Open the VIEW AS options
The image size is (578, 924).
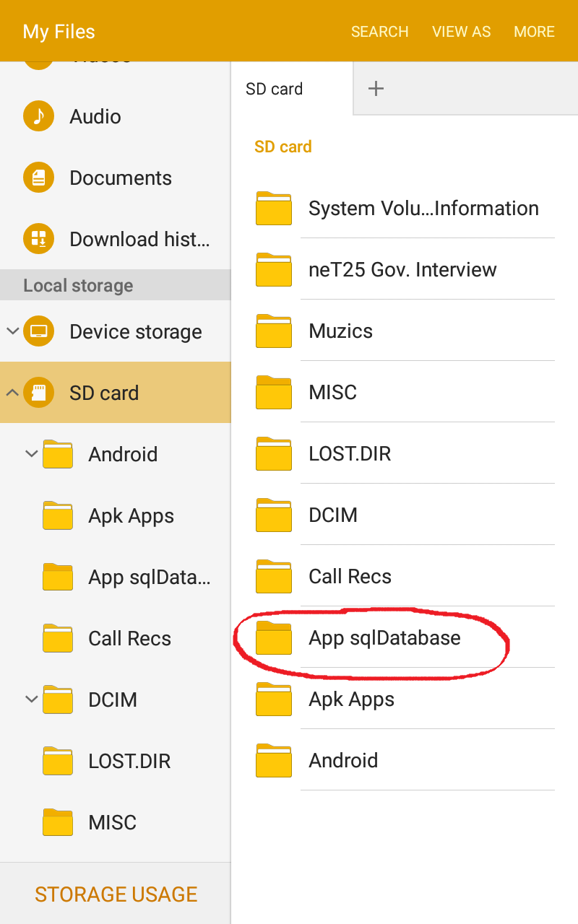[461, 32]
